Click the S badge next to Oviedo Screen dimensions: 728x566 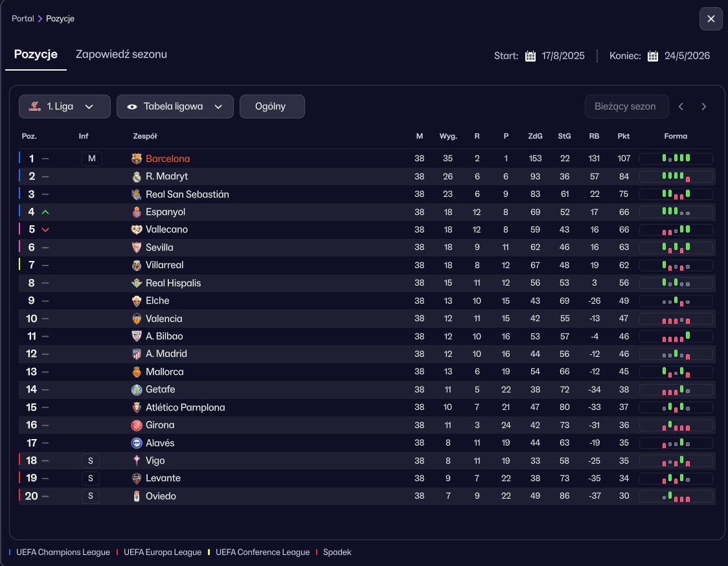90,496
